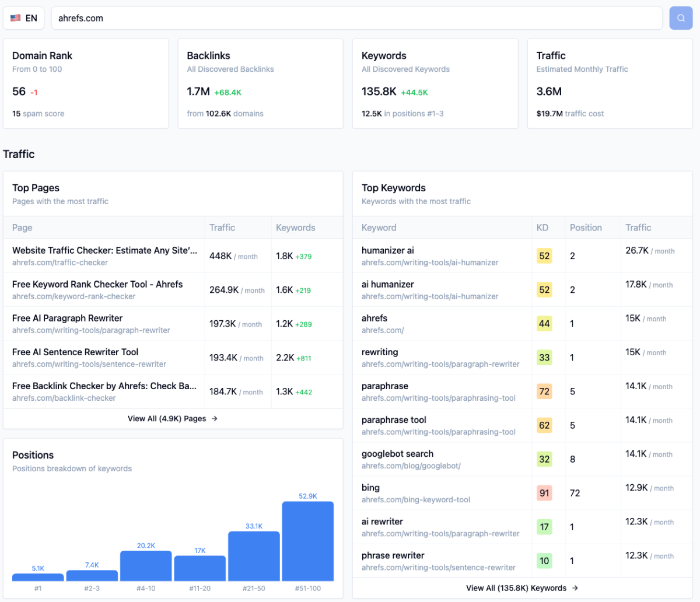Click the arrow icon beside View All Pages
The width and height of the screenshot is (700, 602).
[x=215, y=419]
